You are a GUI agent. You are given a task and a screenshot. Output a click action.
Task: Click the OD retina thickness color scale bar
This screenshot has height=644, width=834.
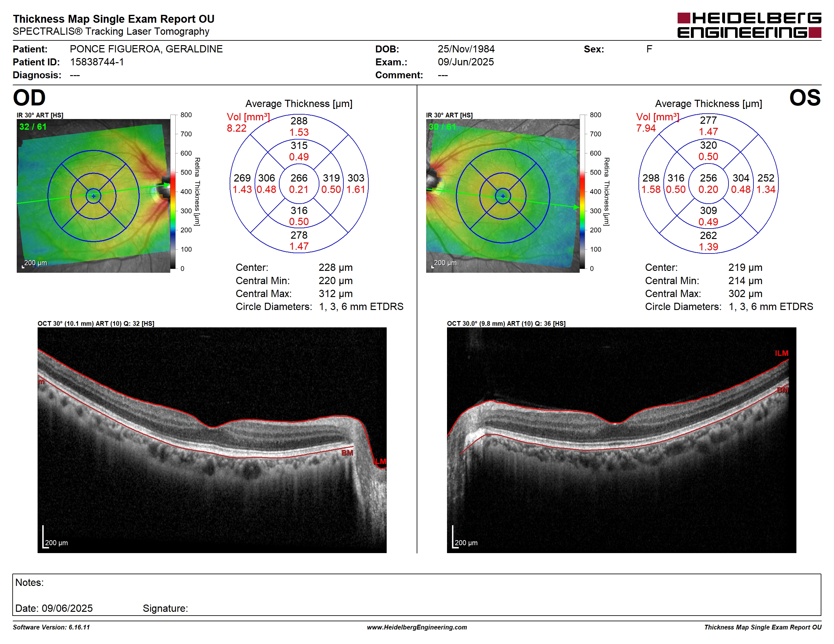tap(173, 192)
